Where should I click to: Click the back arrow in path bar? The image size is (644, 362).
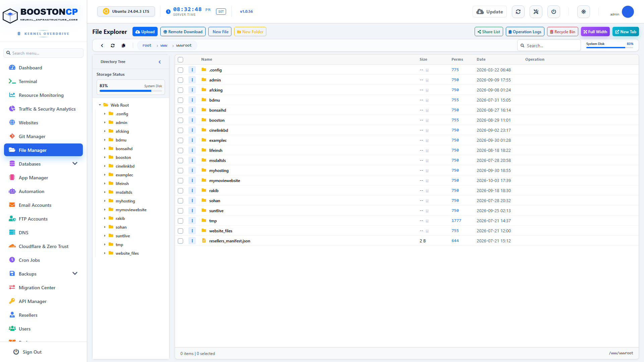pos(102,46)
